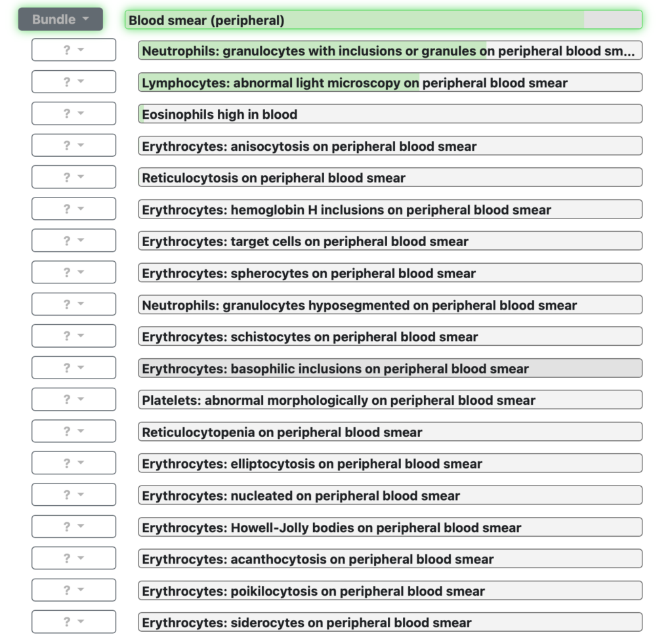
Task: Open the status dropdown for Erythrocytes: schistocytes
Action: coord(73,336)
